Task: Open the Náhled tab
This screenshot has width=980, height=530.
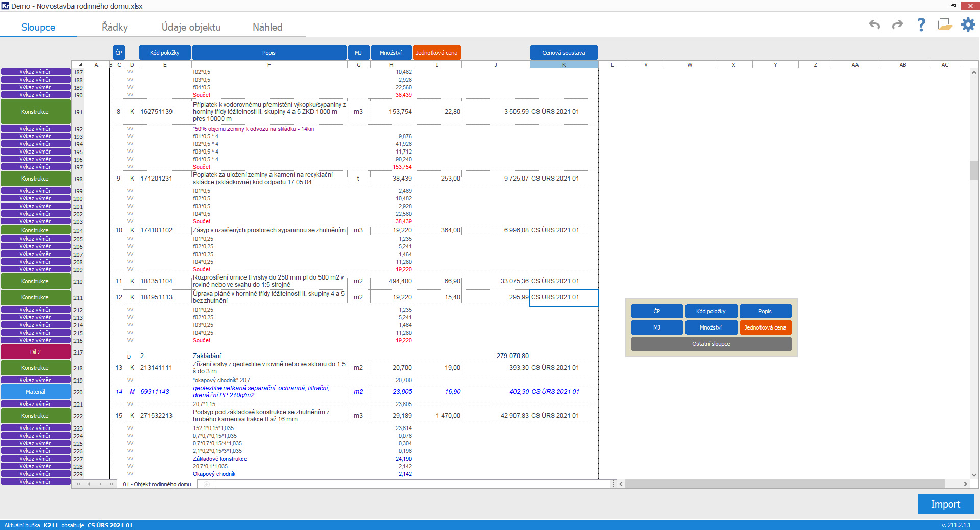Action: tap(267, 27)
